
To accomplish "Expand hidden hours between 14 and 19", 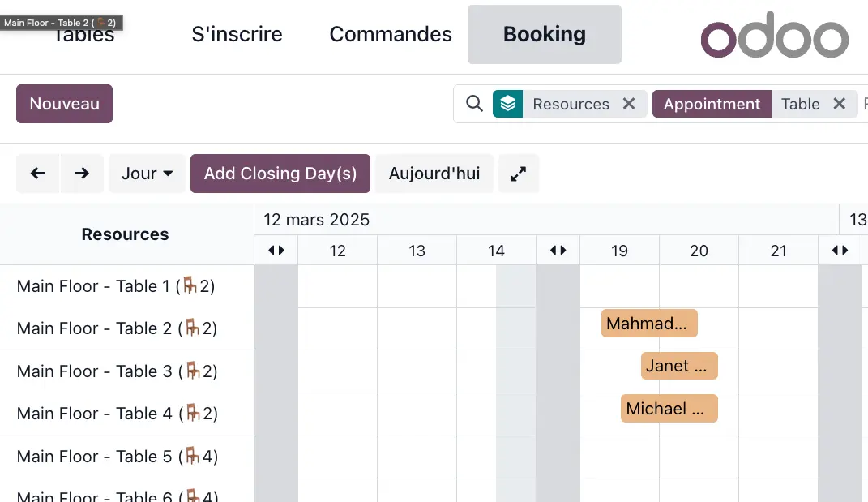I will click(558, 251).
